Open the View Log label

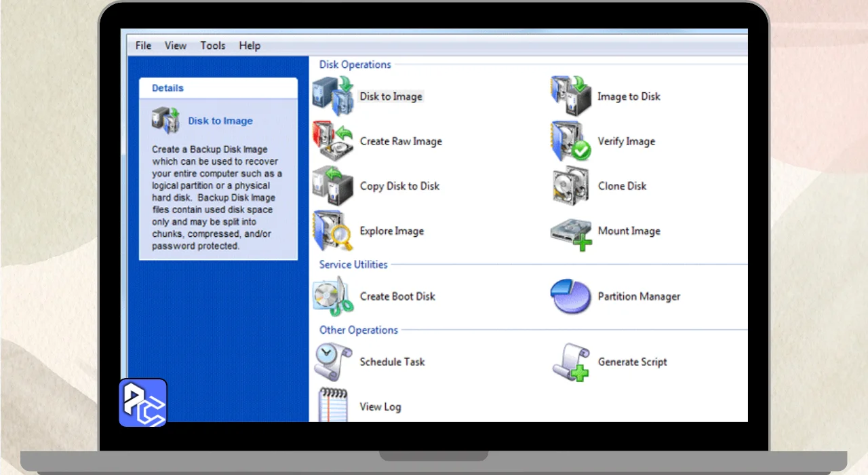[x=380, y=406]
